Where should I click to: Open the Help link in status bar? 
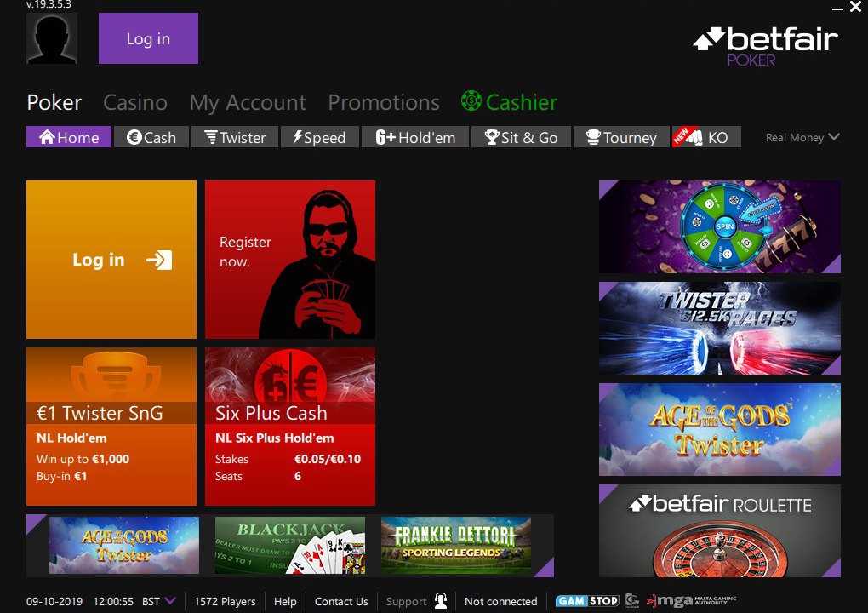click(x=285, y=601)
